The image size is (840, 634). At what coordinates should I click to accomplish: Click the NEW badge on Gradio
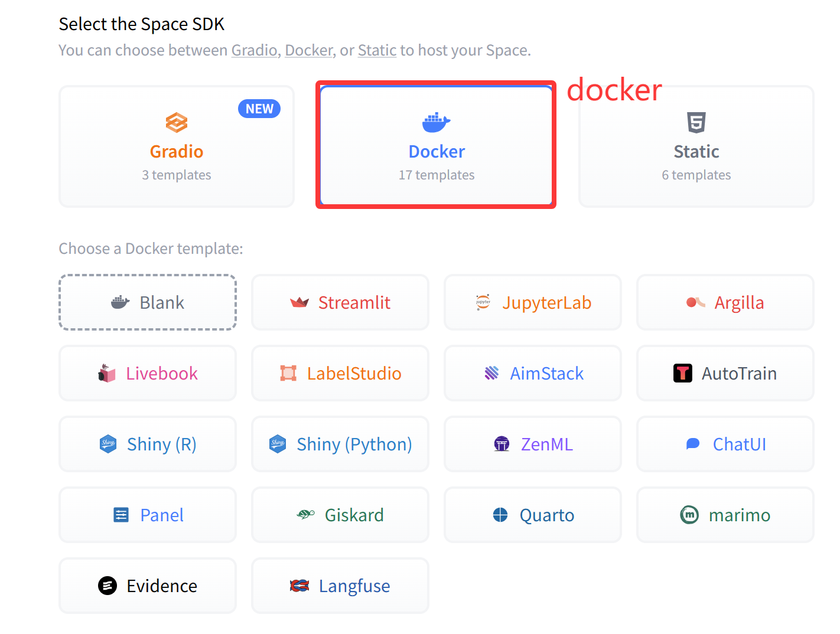click(x=259, y=109)
